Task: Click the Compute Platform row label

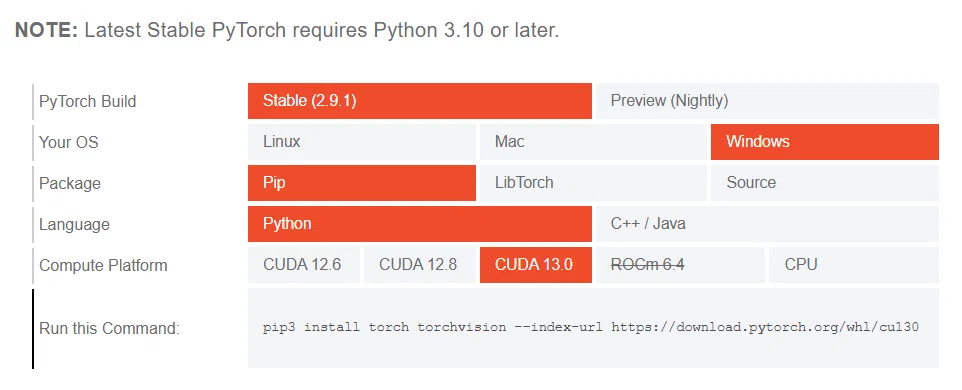Action: [103, 266]
